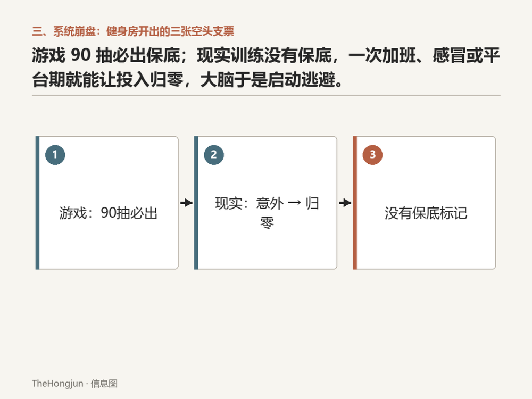Click the number 2 circle badge
The width and height of the screenshot is (532, 399).
(x=214, y=155)
